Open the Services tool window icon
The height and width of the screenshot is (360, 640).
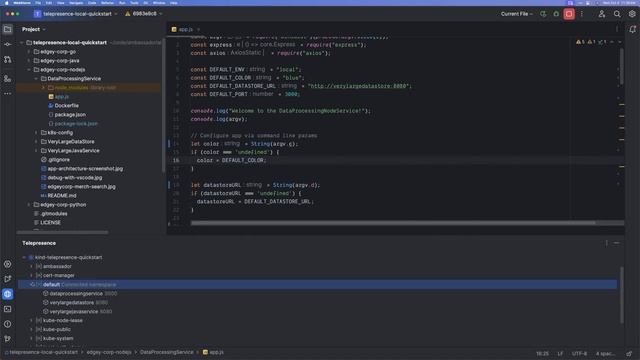tap(7, 264)
